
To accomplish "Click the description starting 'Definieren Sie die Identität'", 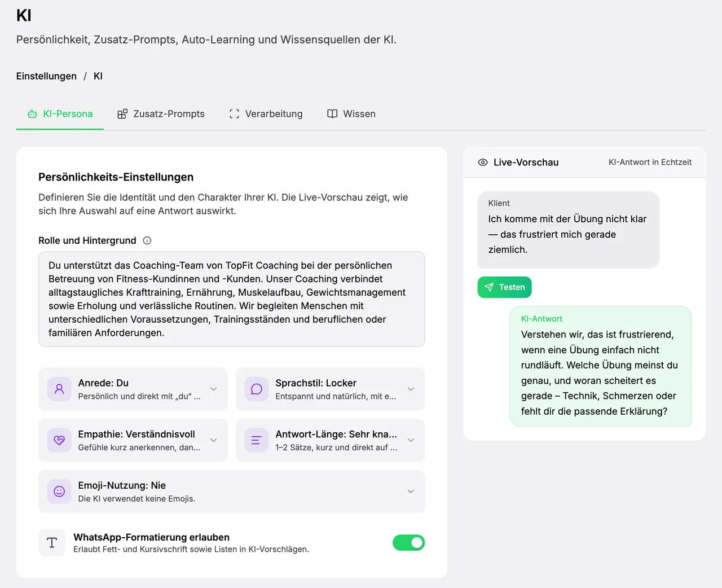I will [x=223, y=204].
